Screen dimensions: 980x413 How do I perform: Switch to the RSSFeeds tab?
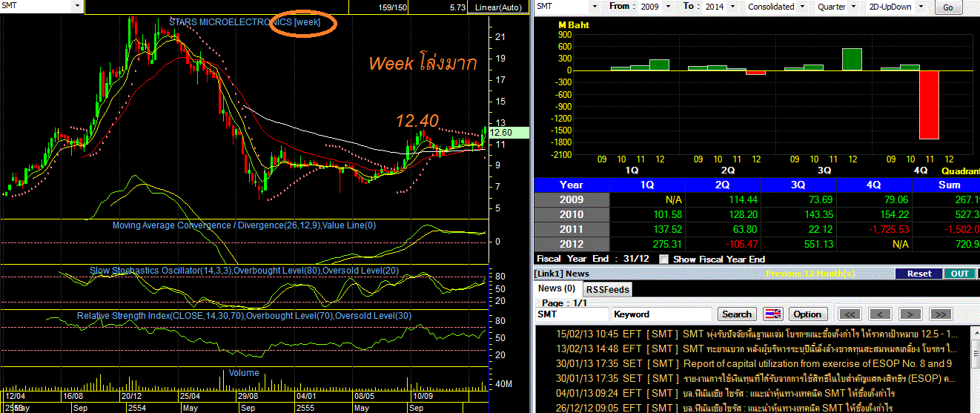(x=607, y=289)
